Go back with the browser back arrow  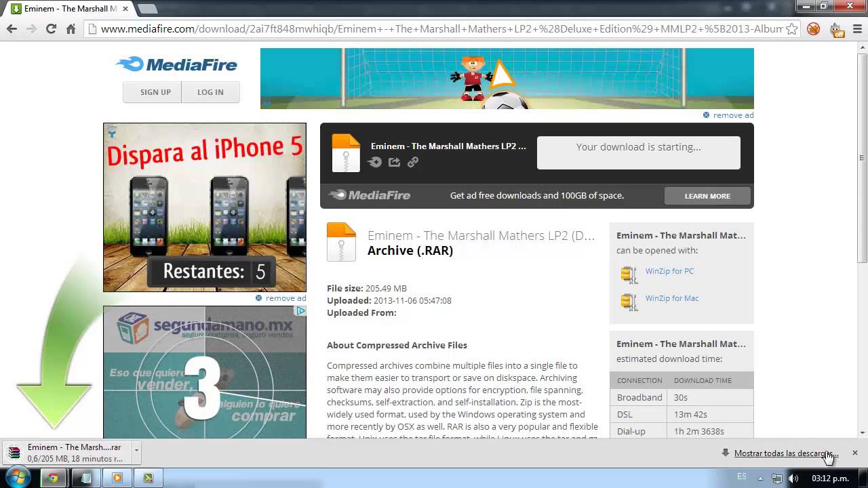12,29
